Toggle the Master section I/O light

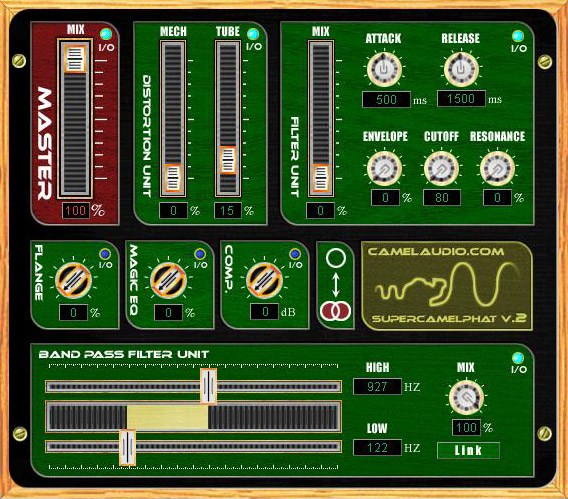pos(106,34)
